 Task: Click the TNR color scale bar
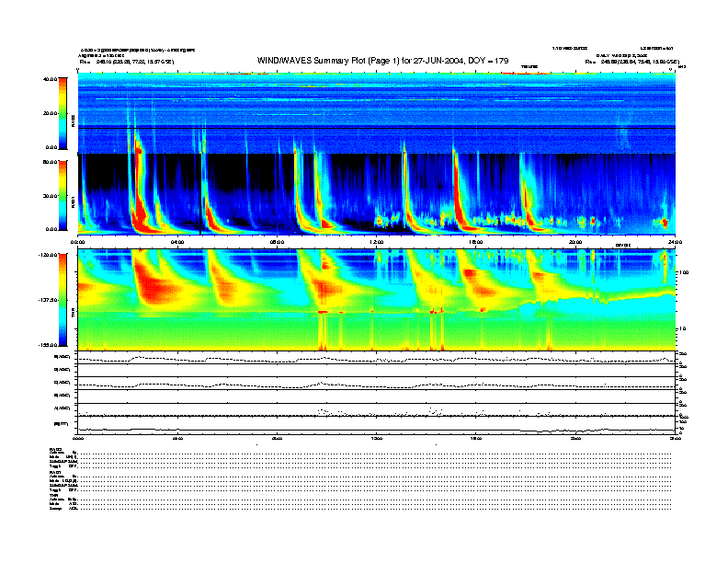tap(62, 302)
